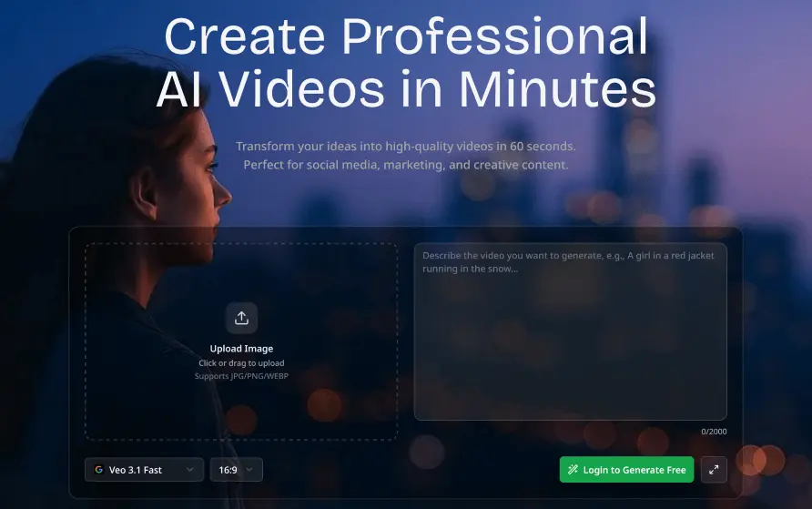The height and width of the screenshot is (509, 812).
Task: Click the 0/2000 character counter
Action: pyautogui.click(x=714, y=432)
